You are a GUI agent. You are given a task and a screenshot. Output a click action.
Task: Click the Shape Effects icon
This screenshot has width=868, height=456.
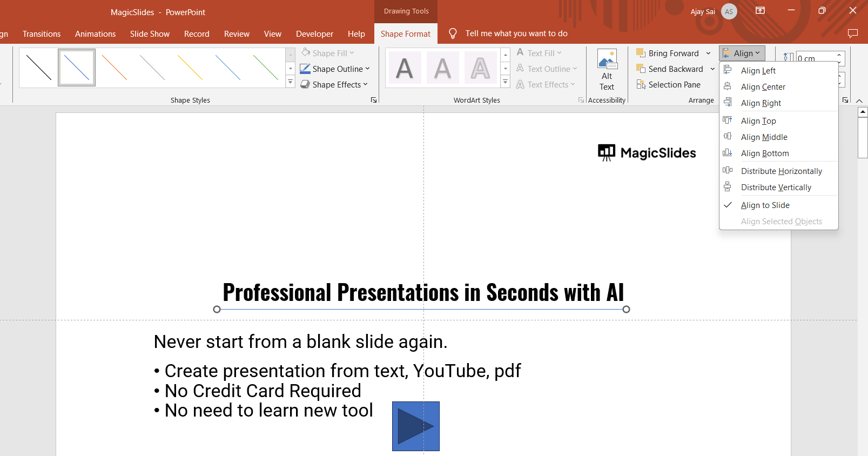tap(305, 84)
